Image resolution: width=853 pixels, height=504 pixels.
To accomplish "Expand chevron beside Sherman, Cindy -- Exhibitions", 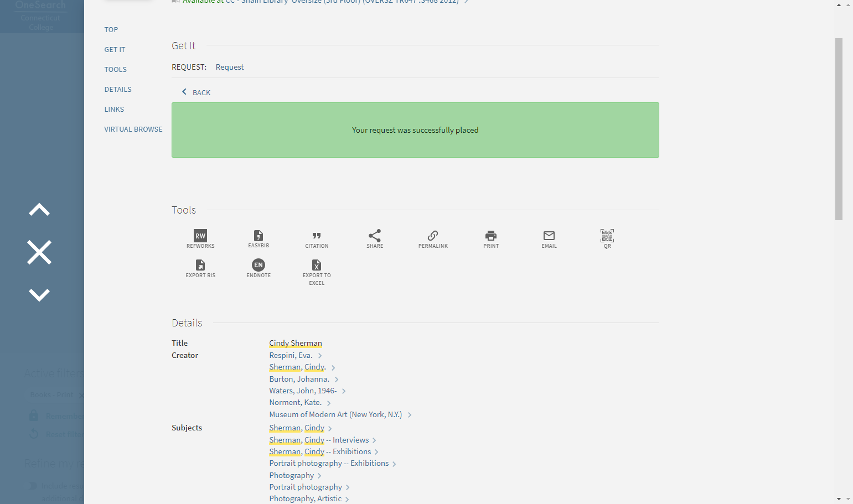I will (x=376, y=452).
